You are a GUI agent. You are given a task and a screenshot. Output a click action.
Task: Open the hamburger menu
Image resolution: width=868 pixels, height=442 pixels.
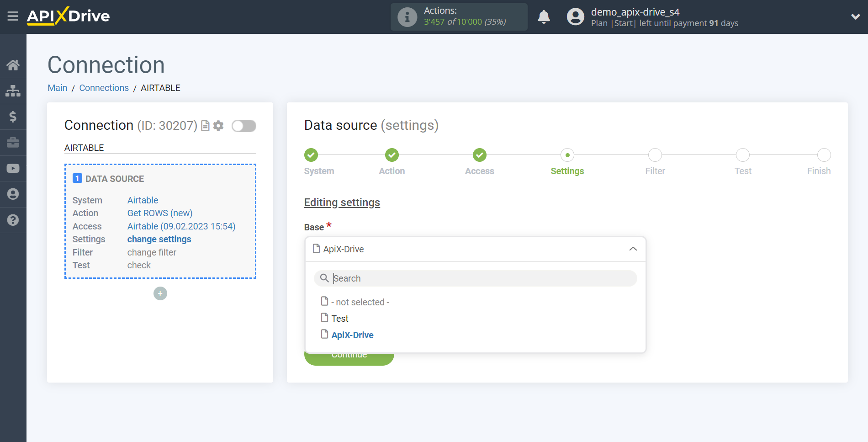tap(13, 16)
